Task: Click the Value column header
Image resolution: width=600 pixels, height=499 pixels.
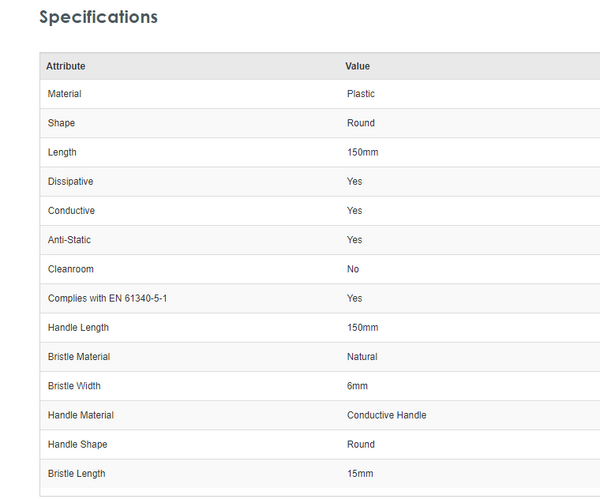Action: (x=358, y=66)
